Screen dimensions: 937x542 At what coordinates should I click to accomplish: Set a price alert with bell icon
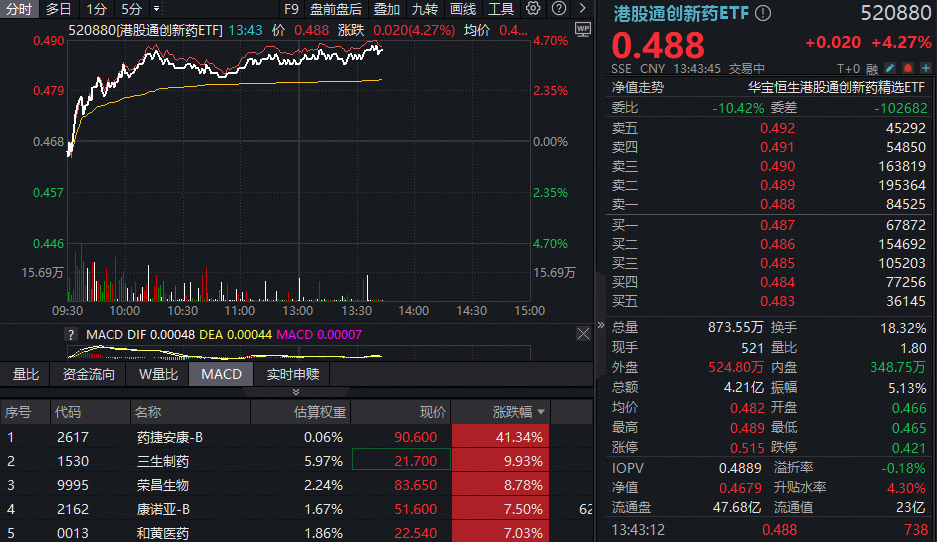pyautogui.click(x=909, y=69)
